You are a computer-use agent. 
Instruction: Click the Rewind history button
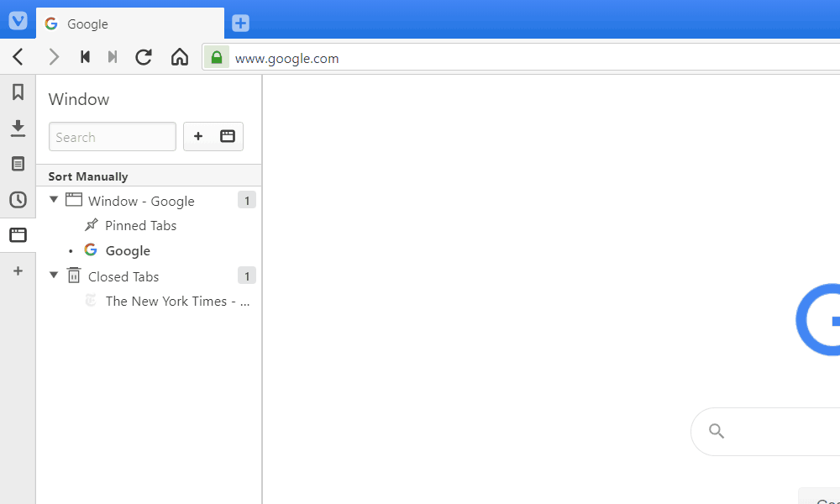coord(85,57)
